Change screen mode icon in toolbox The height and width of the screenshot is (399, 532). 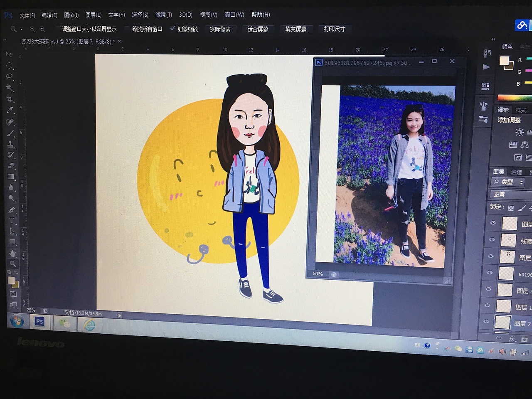13,305
